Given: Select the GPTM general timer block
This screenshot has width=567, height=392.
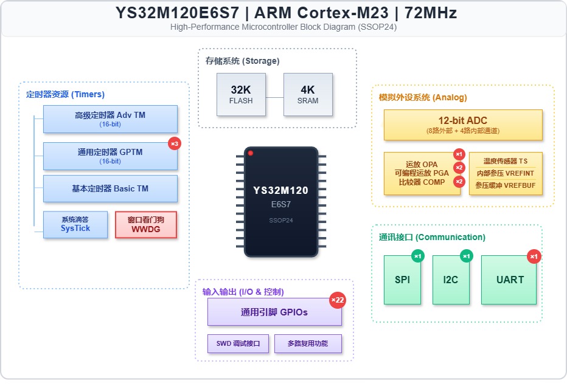Looking at the screenshot, I should (x=110, y=156).
